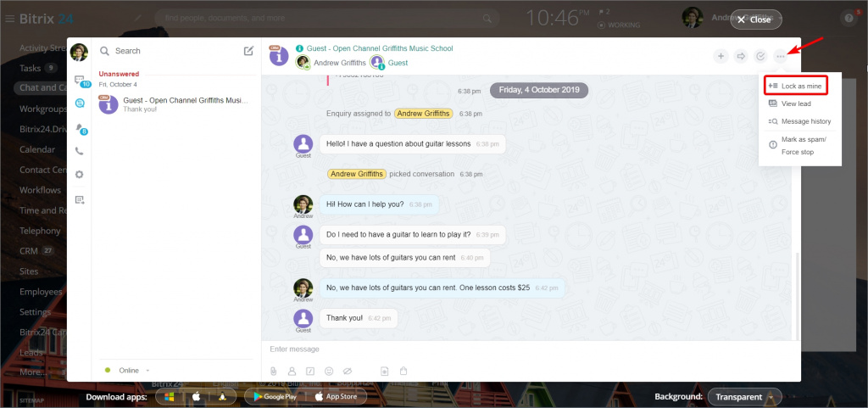The height and width of the screenshot is (408, 868).
Task: Click the Enter message input field
Action: pyautogui.click(x=531, y=349)
